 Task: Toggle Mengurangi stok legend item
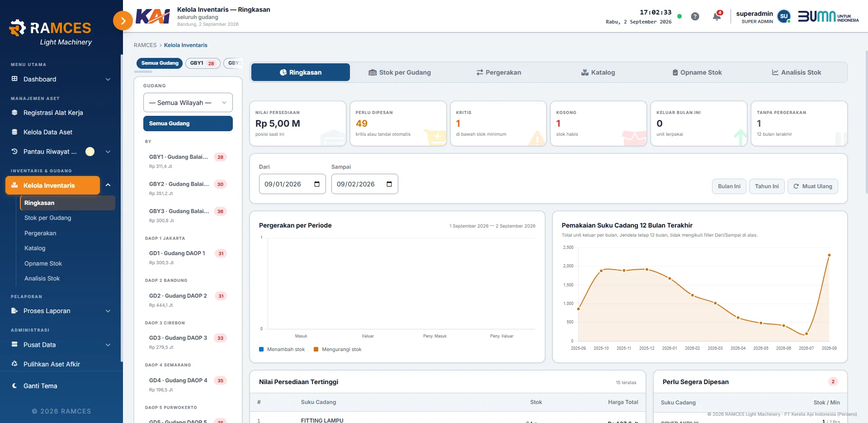338,349
